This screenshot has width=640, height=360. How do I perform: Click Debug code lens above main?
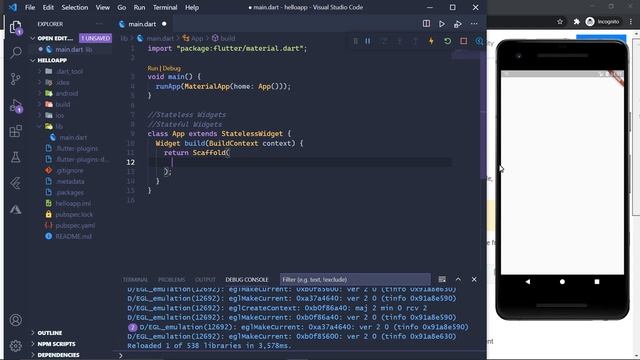point(171,68)
